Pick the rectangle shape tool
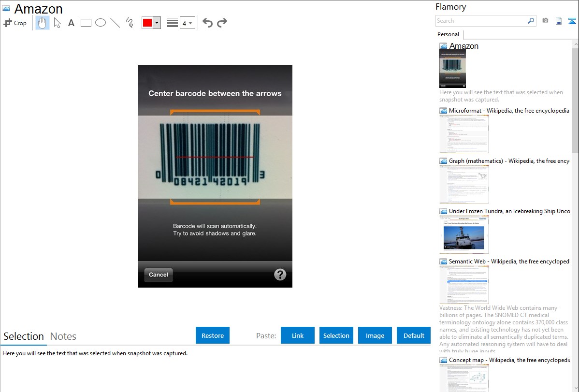Screen dimensions: 579x392 [86, 23]
